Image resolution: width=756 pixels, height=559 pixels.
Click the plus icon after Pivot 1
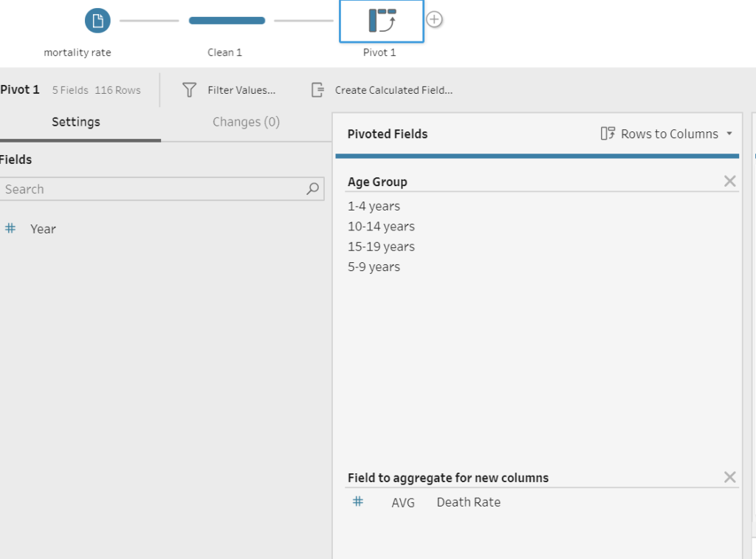(x=435, y=20)
